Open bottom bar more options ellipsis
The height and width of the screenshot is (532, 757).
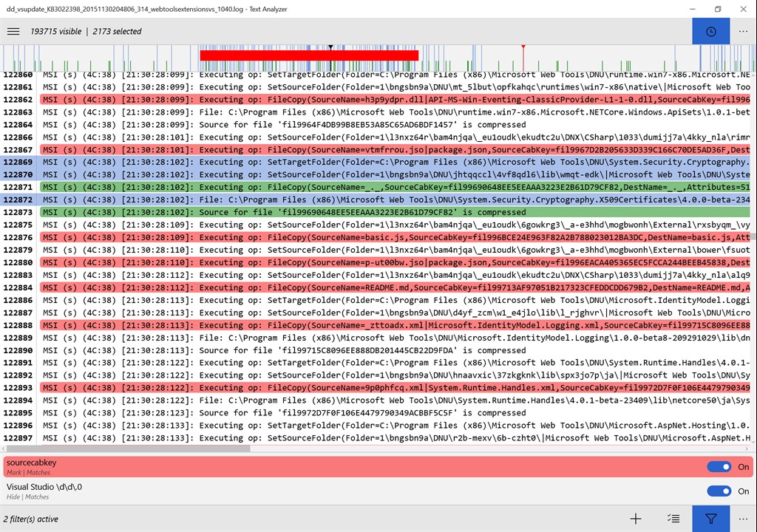pyautogui.click(x=743, y=519)
